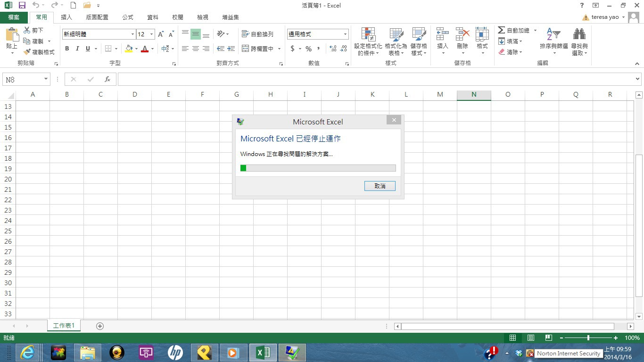The image size is (644, 362).
Task: Switch to Data (資料) tab
Action: coord(153,17)
